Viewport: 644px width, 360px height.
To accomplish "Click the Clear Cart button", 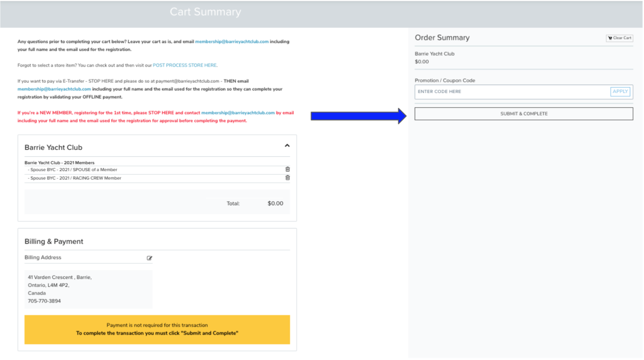I will click(x=619, y=38).
